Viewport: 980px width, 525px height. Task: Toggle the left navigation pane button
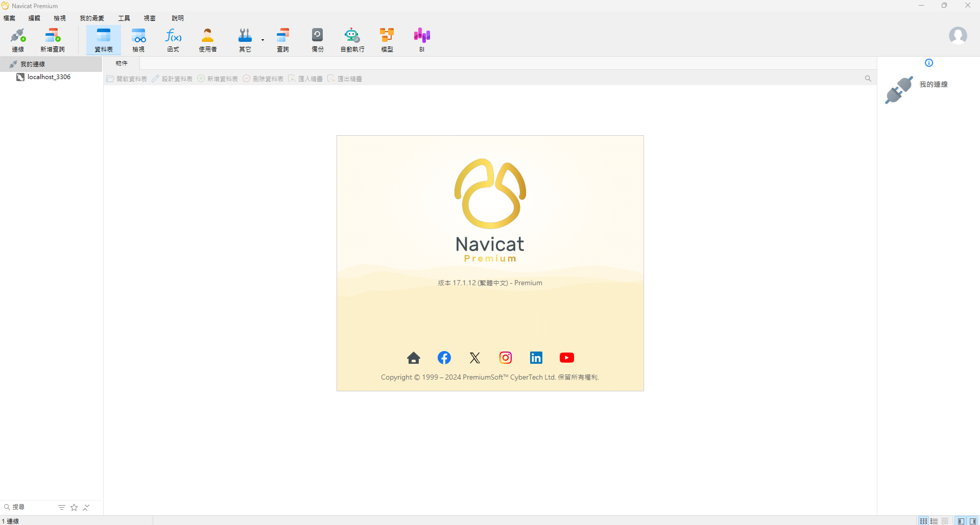pos(961,521)
